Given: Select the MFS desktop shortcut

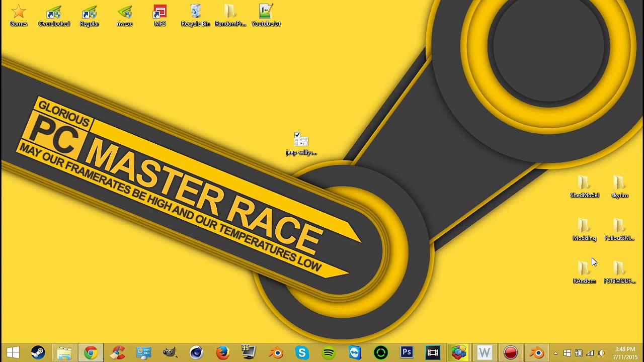Looking at the screenshot, I should point(160,15).
